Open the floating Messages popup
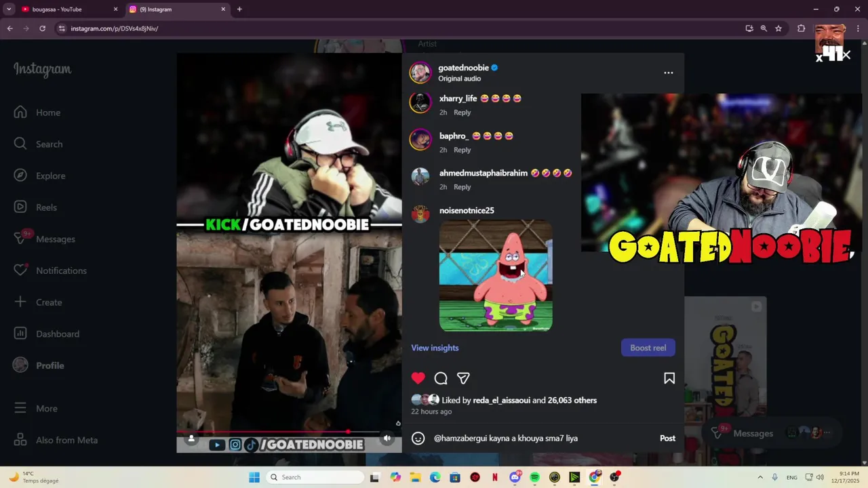Image resolution: width=868 pixels, height=488 pixels. [771, 433]
